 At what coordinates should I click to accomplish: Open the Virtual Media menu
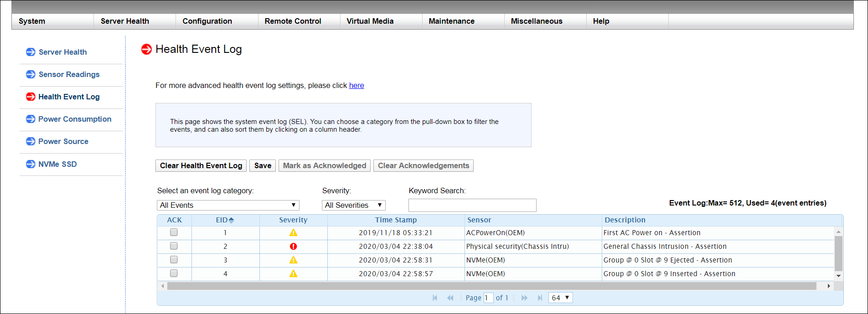(370, 21)
